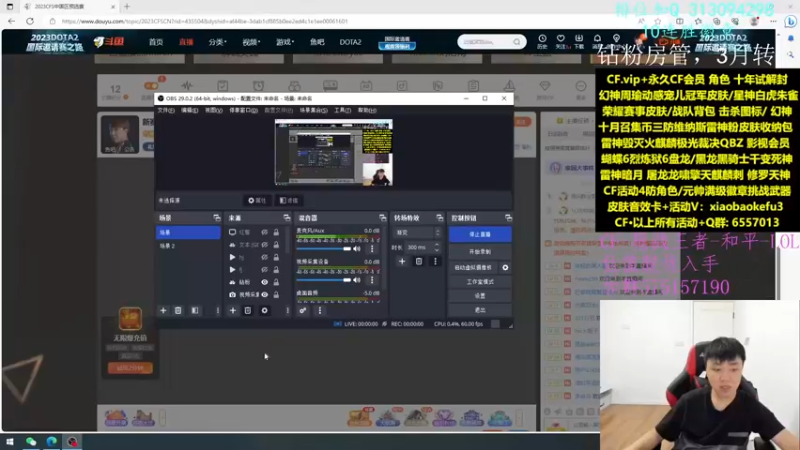The height and width of the screenshot is (450, 800).
Task: Click 停止直播 button in OBS controls
Action: [x=480, y=234]
